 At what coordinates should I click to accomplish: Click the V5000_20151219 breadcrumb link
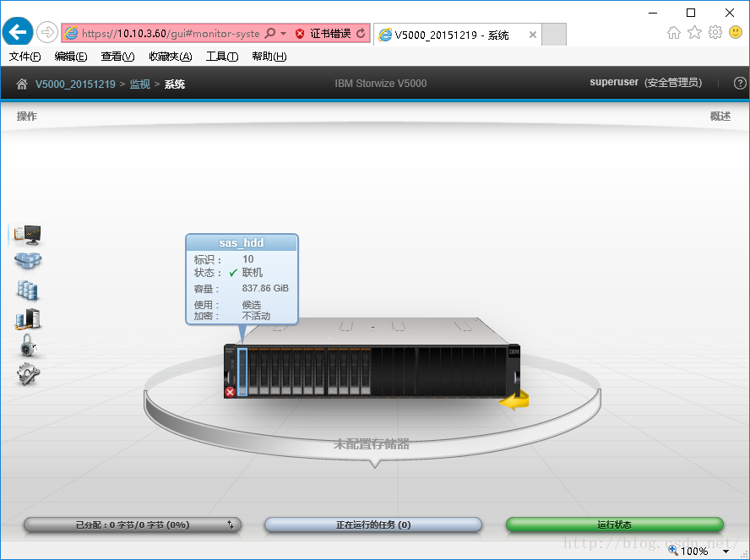[x=75, y=84]
